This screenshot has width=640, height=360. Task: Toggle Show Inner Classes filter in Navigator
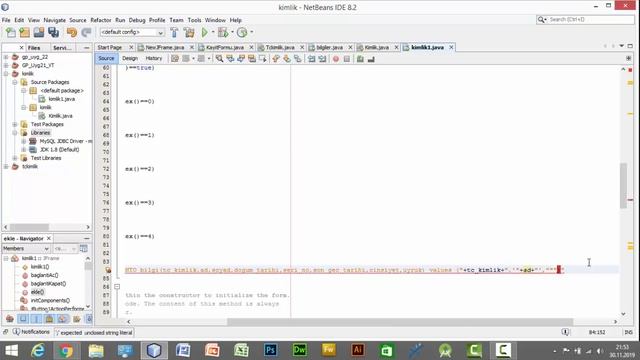(x=62, y=318)
